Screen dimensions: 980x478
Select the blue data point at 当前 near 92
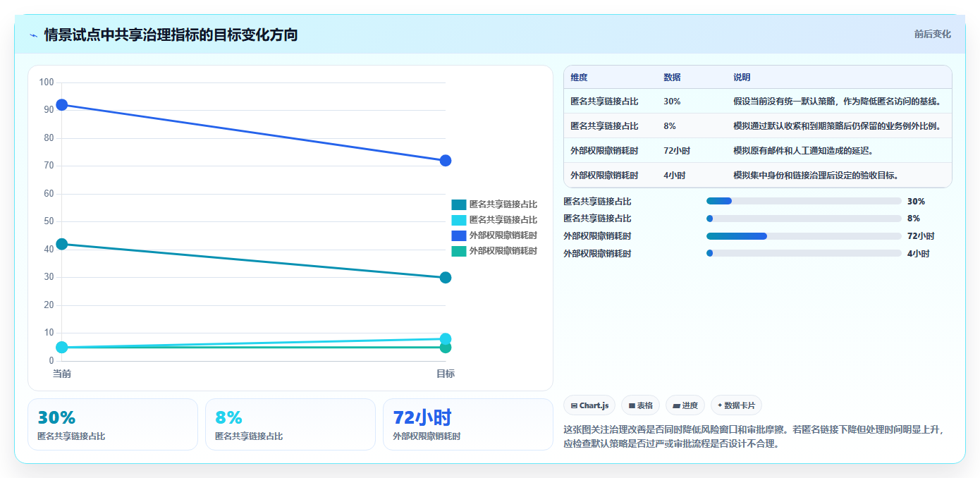click(x=62, y=105)
